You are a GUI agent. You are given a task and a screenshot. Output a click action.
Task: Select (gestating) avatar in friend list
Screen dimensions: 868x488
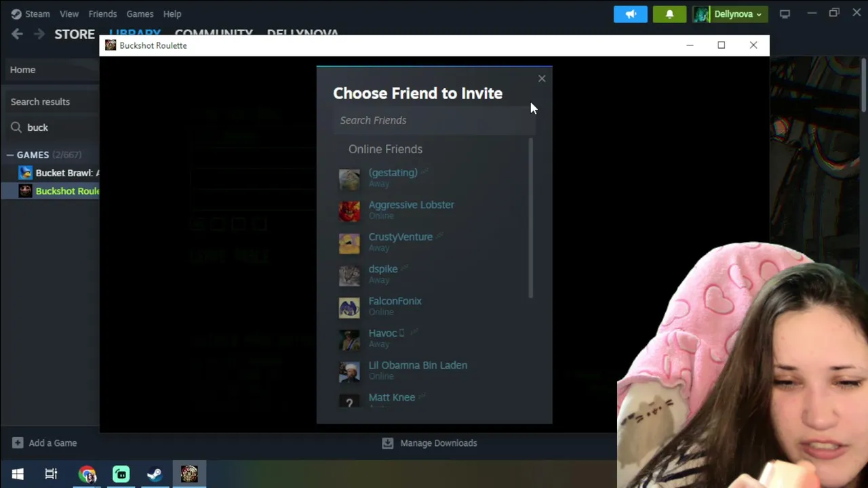tap(349, 178)
